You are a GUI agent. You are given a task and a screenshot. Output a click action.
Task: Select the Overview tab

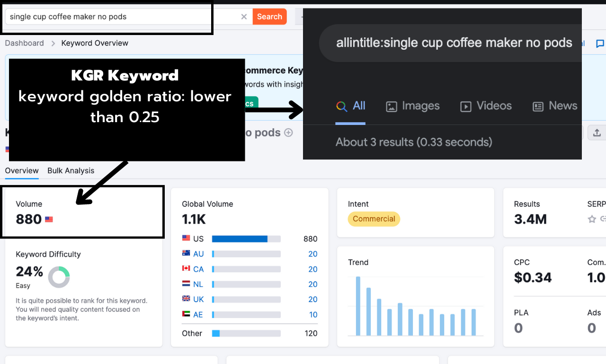click(22, 171)
